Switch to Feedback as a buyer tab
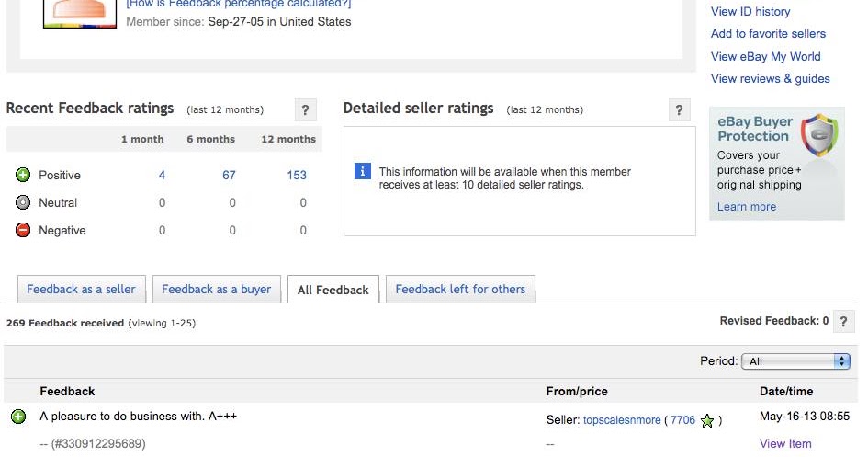Image resolution: width=868 pixels, height=457 pixels. [x=217, y=289]
